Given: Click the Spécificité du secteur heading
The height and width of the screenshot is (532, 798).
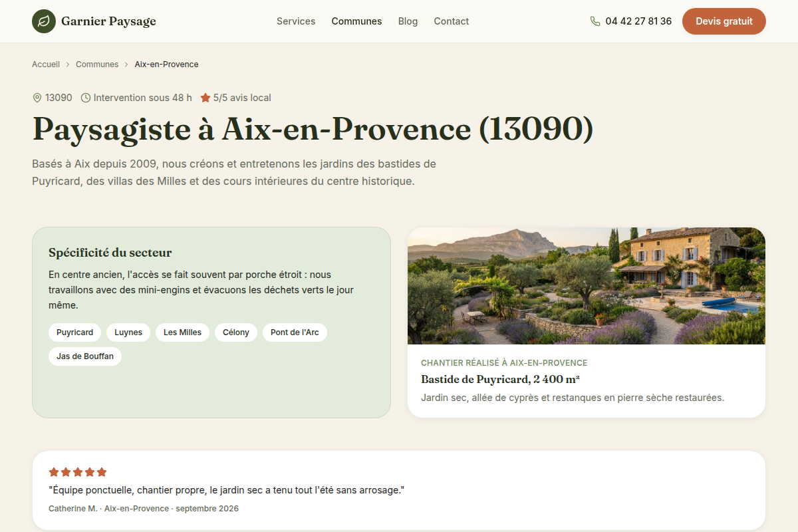Looking at the screenshot, I should coord(110,253).
